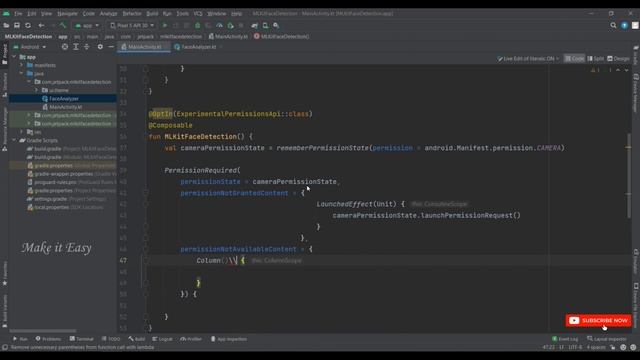
Task: Click the Make Project hammer icon
Action: (63, 25)
